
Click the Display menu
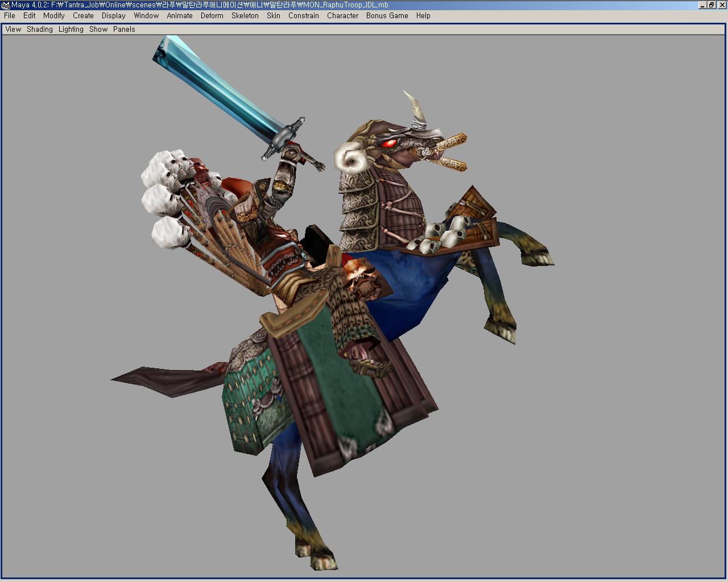coord(114,16)
